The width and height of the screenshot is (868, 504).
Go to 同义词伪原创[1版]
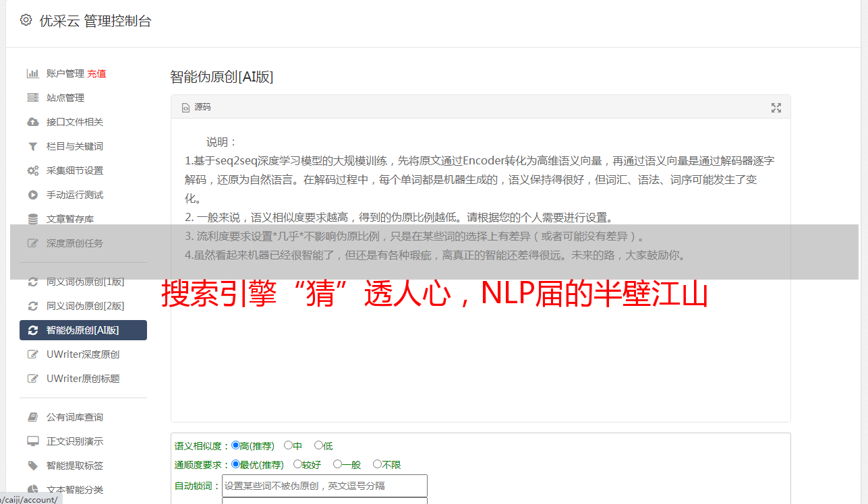point(86,282)
